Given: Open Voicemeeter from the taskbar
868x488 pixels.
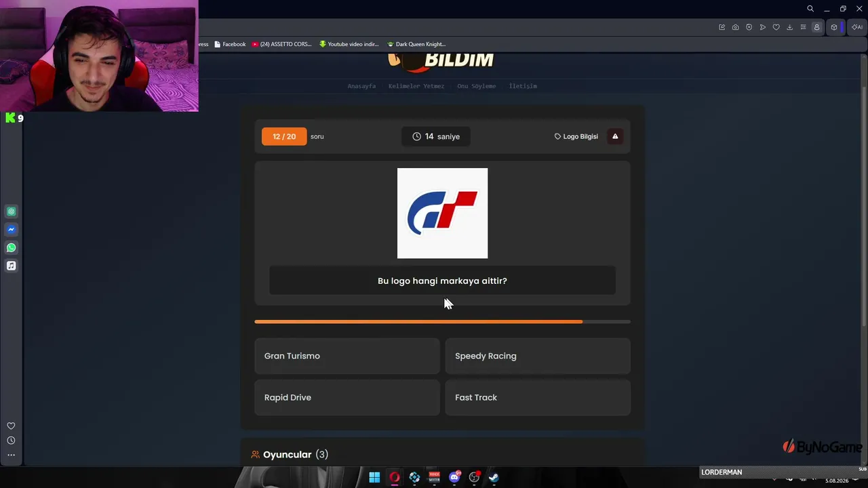Looking at the screenshot, I should pyautogui.click(x=434, y=477).
